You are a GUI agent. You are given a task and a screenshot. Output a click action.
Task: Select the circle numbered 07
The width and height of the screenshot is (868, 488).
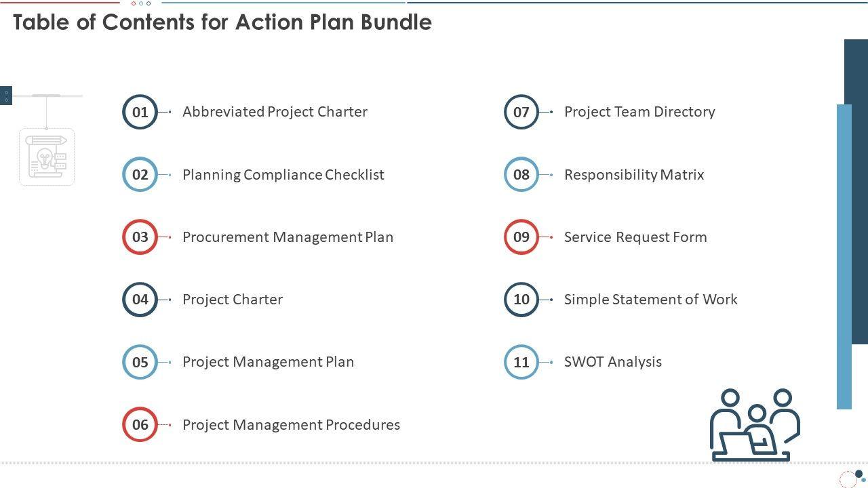(521, 112)
